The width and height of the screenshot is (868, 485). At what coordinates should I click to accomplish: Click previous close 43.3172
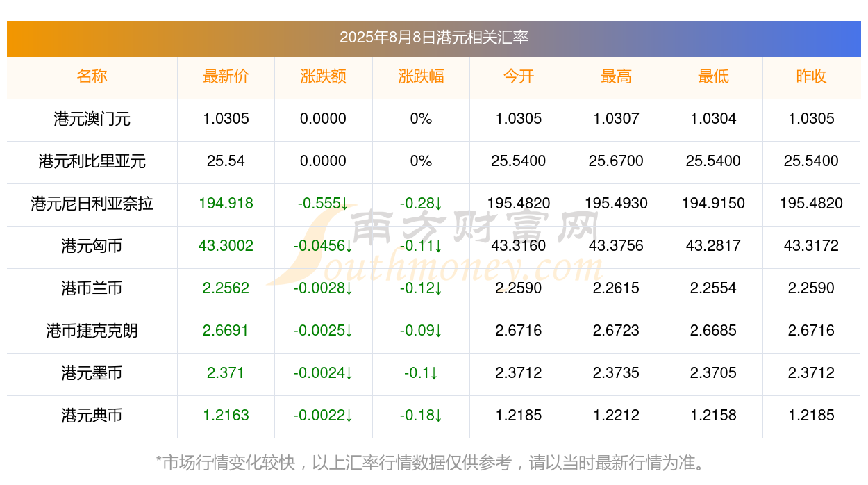point(811,246)
